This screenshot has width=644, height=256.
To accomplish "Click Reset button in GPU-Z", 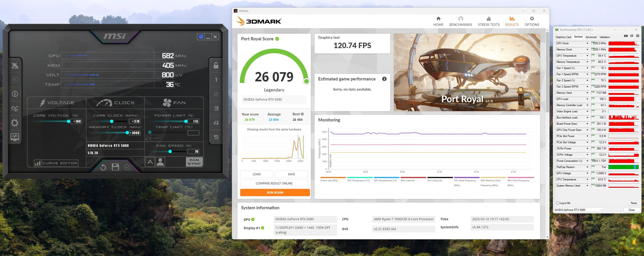I will [634, 203].
